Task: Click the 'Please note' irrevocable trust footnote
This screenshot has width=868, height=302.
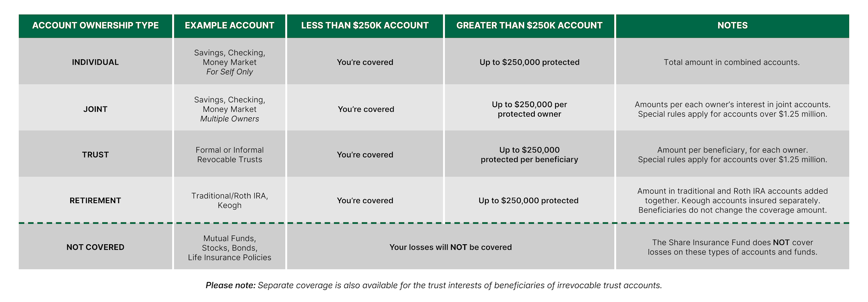Action: tap(434, 285)
